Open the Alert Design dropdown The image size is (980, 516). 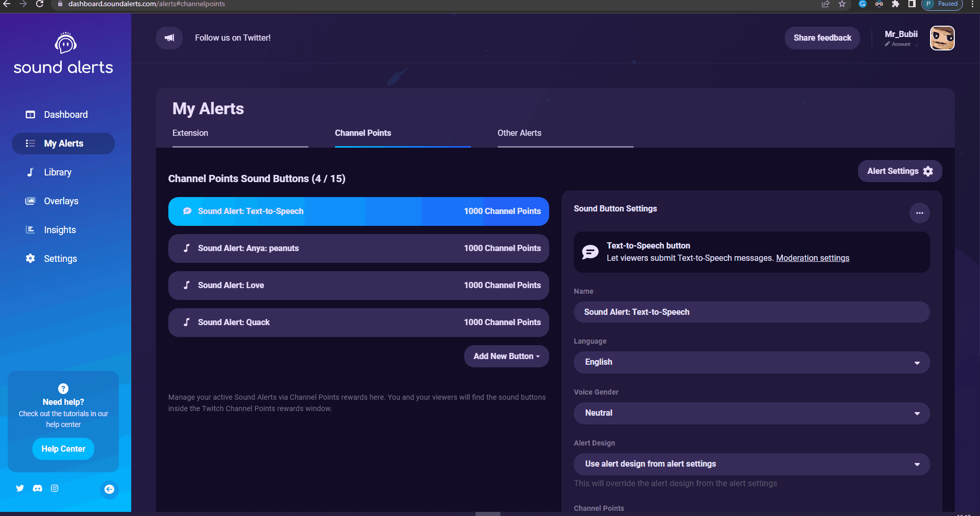pyautogui.click(x=751, y=464)
